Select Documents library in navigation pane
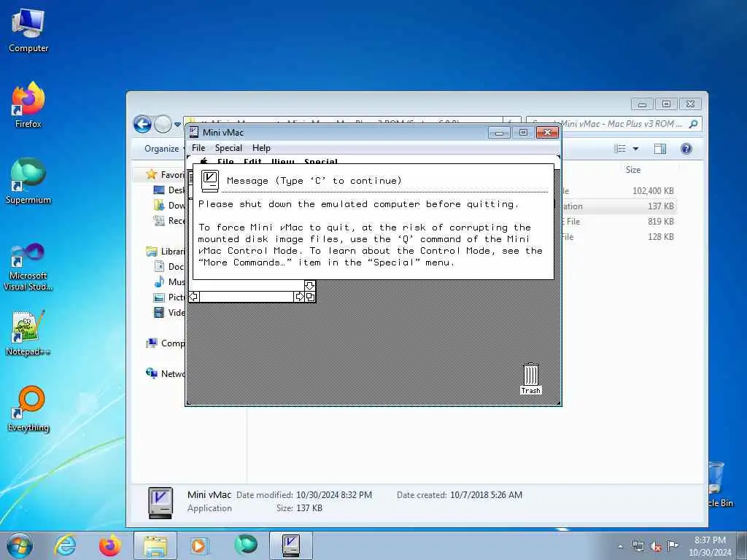 (x=169, y=267)
